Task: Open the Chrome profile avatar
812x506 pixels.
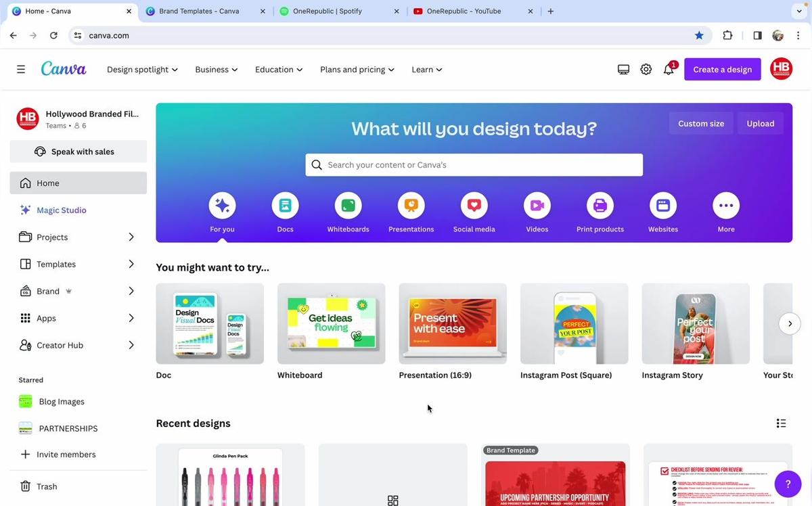Action: 778,35
